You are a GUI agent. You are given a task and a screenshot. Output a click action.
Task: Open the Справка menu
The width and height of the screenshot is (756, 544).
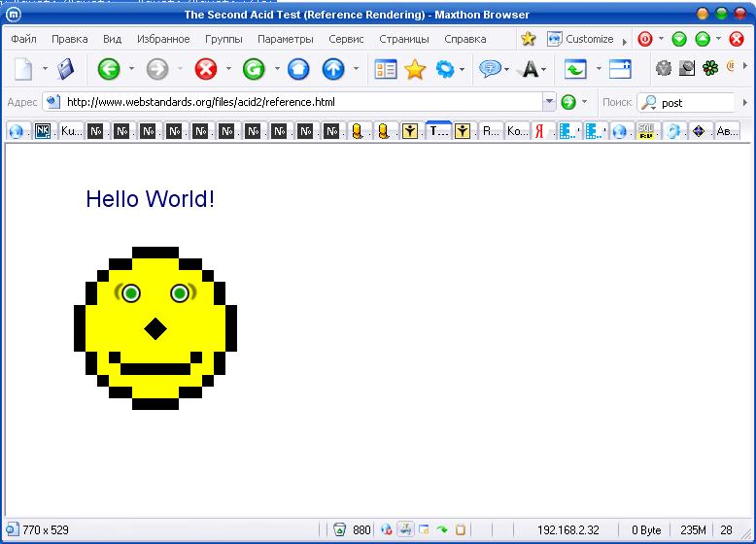[x=465, y=39]
